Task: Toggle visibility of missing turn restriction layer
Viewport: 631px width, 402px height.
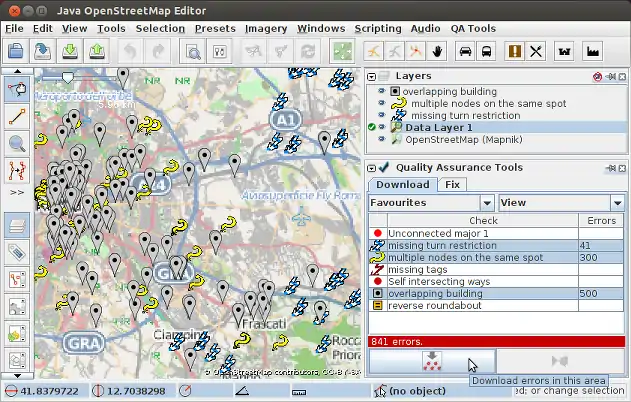Action: (380, 115)
